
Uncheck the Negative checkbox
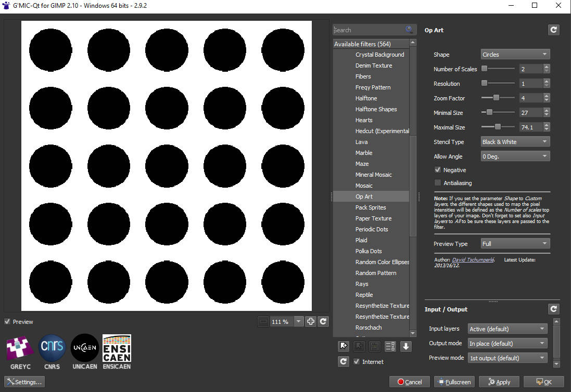tap(438, 170)
